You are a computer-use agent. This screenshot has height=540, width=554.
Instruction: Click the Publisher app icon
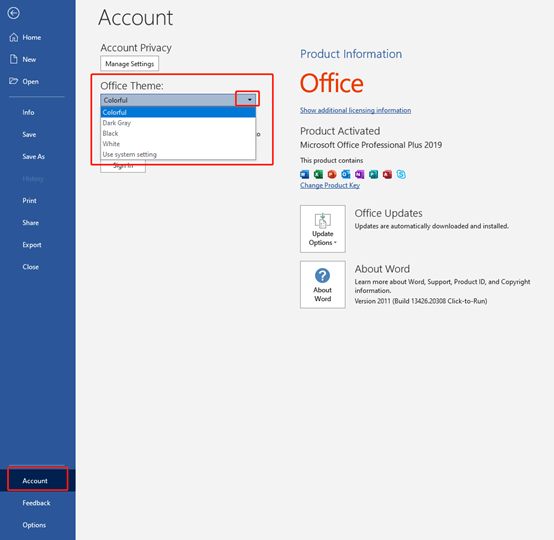[373, 174]
